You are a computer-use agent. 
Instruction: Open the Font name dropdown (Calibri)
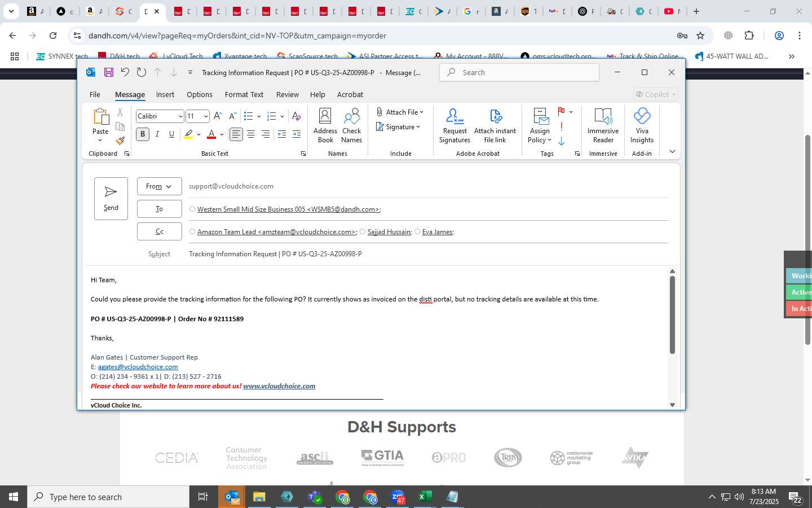(180, 116)
